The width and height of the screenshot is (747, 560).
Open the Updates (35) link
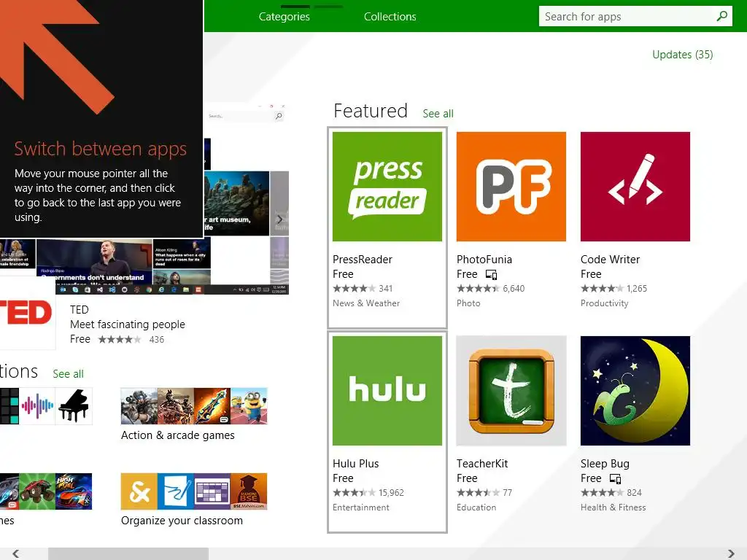click(682, 55)
